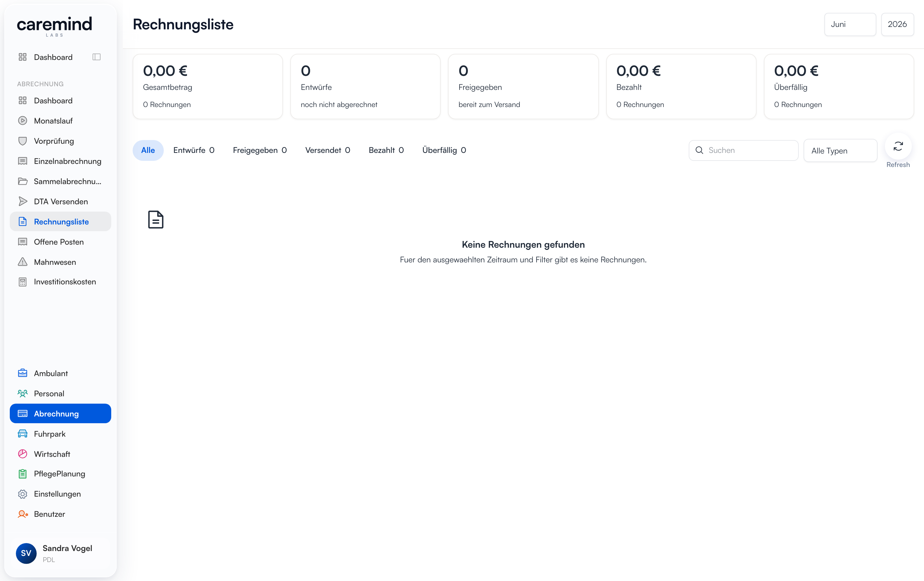Click the Monatslauf play icon
The width and height of the screenshot is (924, 581).
[x=23, y=120]
